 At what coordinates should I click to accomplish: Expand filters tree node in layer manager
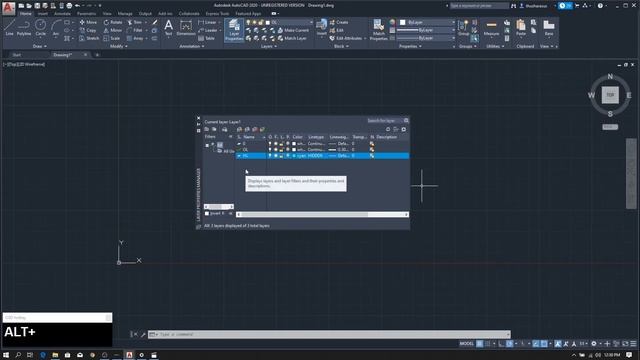[207, 145]
